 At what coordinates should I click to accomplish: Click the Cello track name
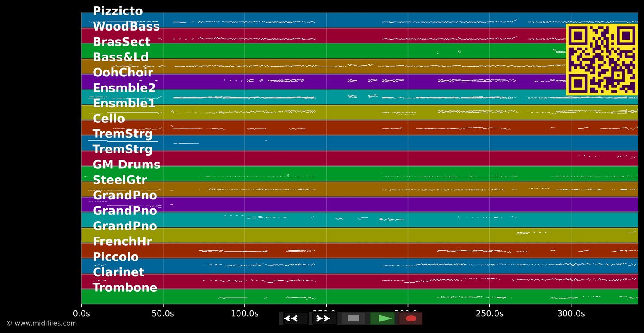coord(109,119)
